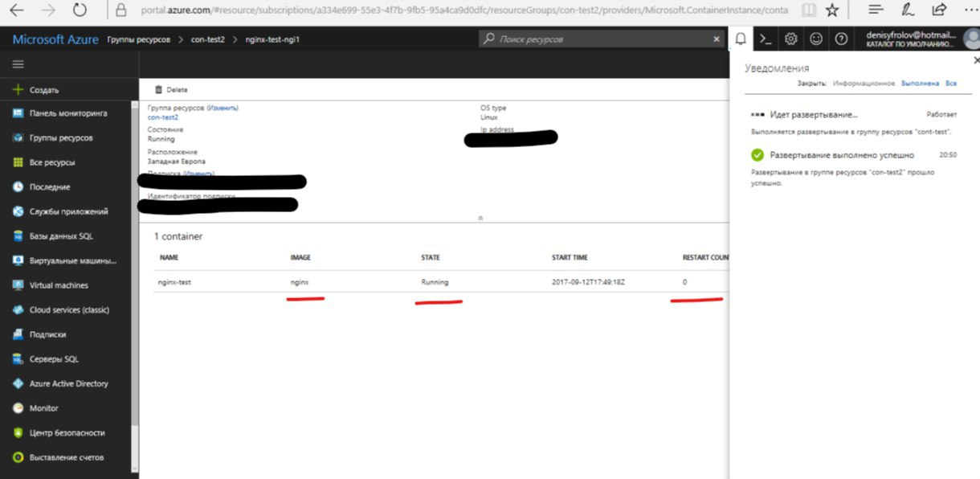This screenshot has width=980, height=479.
Task: Go back with the browser back arrow
Action: (15, 10)
